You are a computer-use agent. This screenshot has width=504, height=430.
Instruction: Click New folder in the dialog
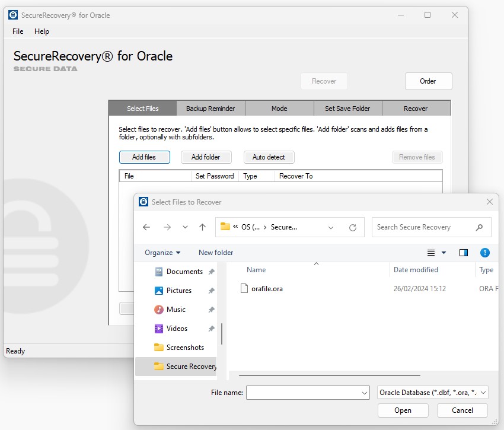pos(216,252)
